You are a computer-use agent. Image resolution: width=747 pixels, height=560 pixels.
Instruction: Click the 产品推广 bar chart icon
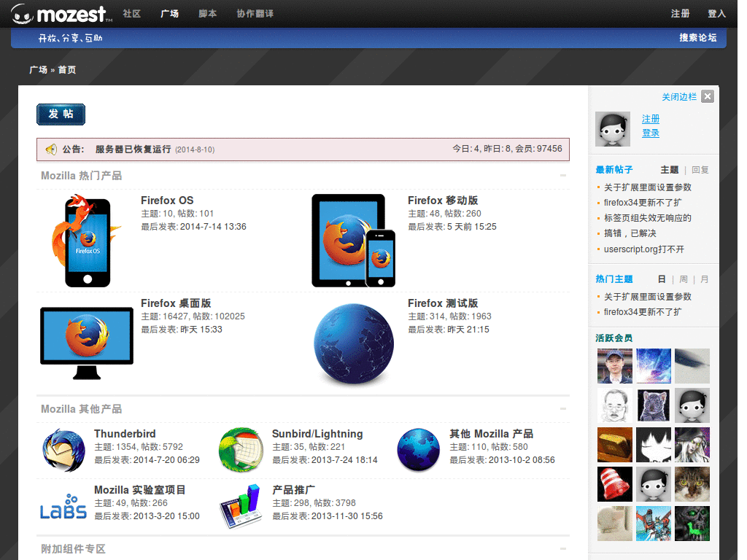(241, 505)
